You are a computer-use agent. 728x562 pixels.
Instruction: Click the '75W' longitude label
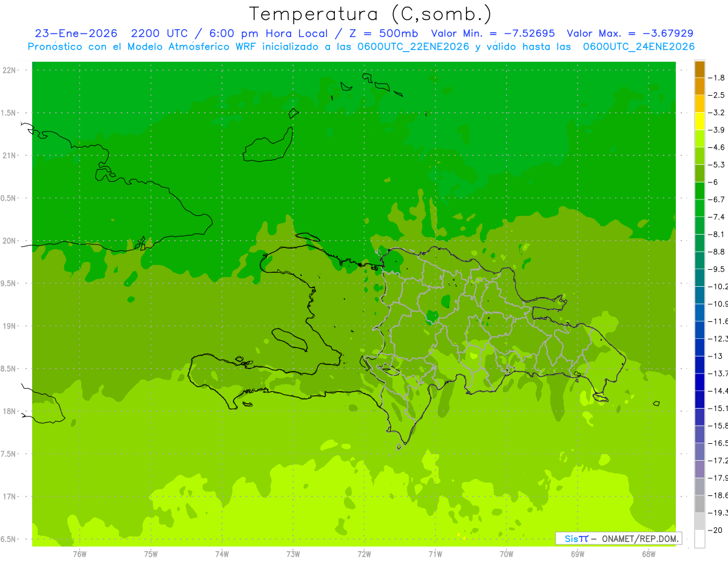[x=151, y=554]
